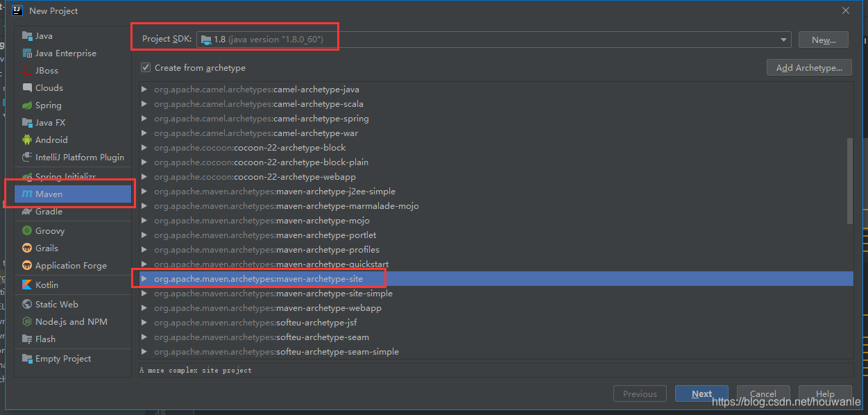Click the archetype list vertical scrollbar
868x415 pixels.
click(x=849, y=180)
